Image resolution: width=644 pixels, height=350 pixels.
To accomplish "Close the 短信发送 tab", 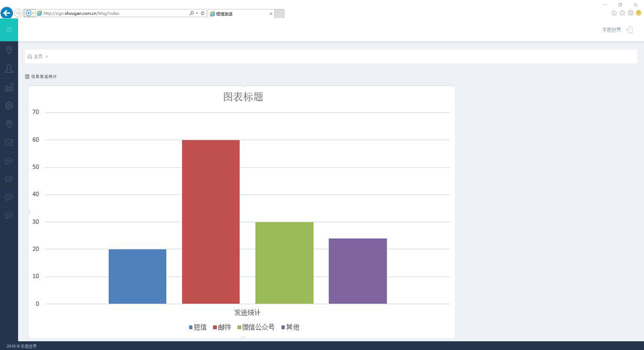I will 271,14.
